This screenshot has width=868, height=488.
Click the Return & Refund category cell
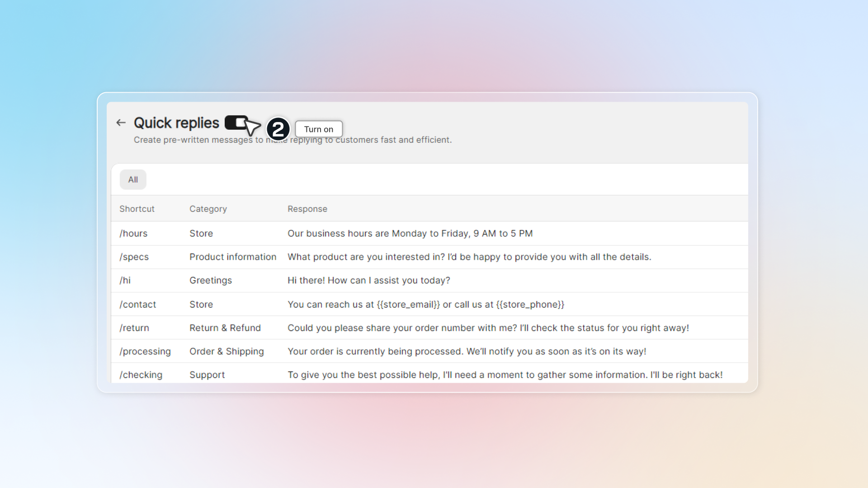click(225, 328)
